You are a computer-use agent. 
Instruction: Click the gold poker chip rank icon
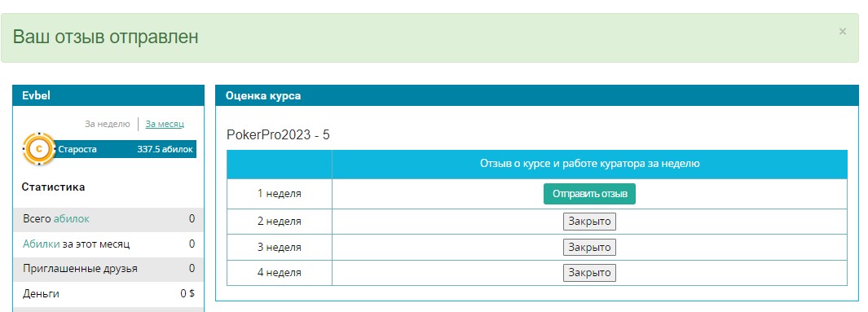pos(39,149)
